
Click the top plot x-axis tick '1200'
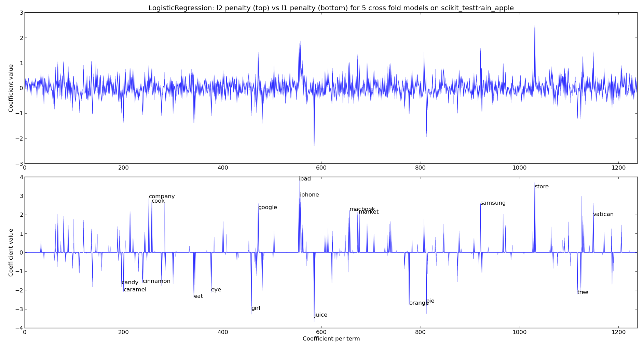(618, 168)
